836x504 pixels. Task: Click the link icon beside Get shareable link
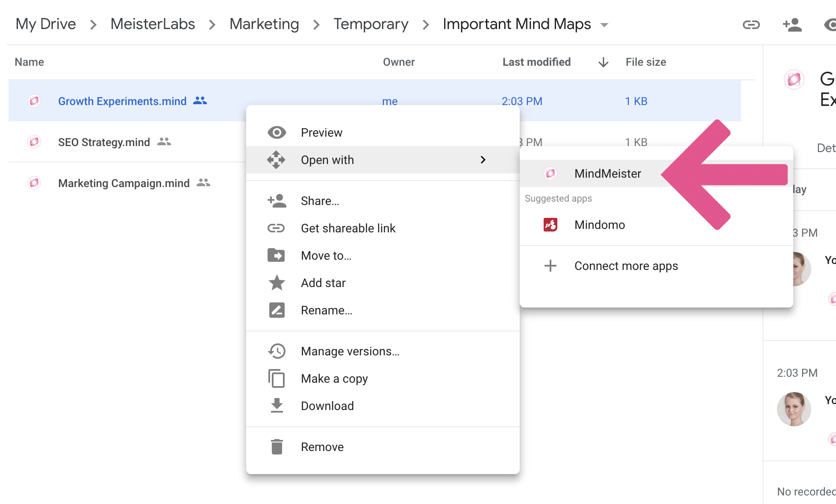[276, 228]
